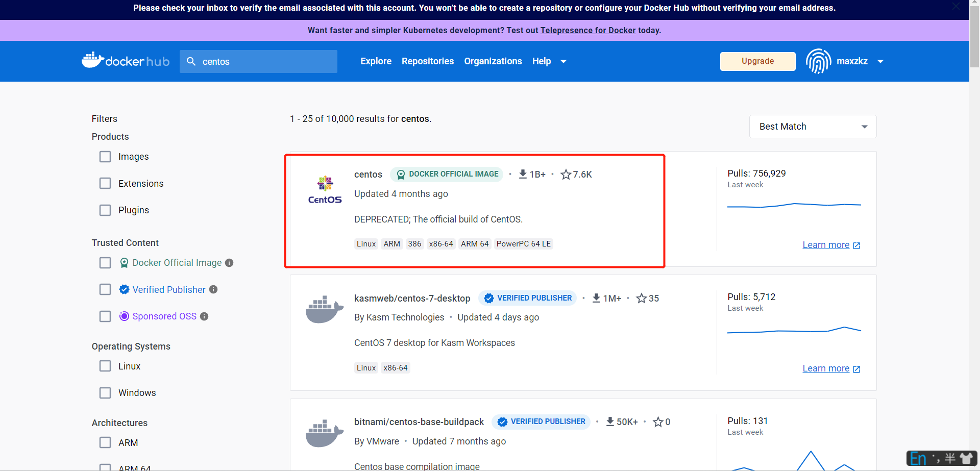Open the Help menu
The height and width of the screenshot is (471, 980).
542,61
